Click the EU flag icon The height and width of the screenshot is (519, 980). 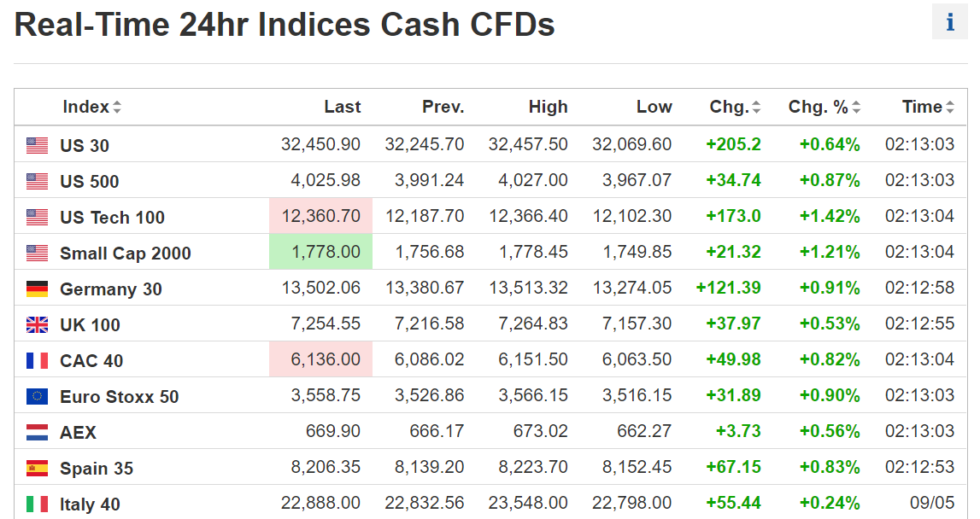37,397
